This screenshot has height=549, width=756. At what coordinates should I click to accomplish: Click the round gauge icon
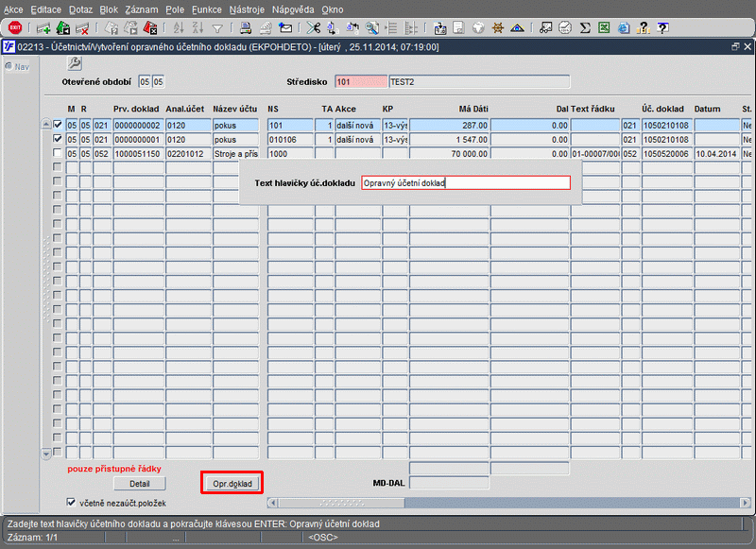565,28
